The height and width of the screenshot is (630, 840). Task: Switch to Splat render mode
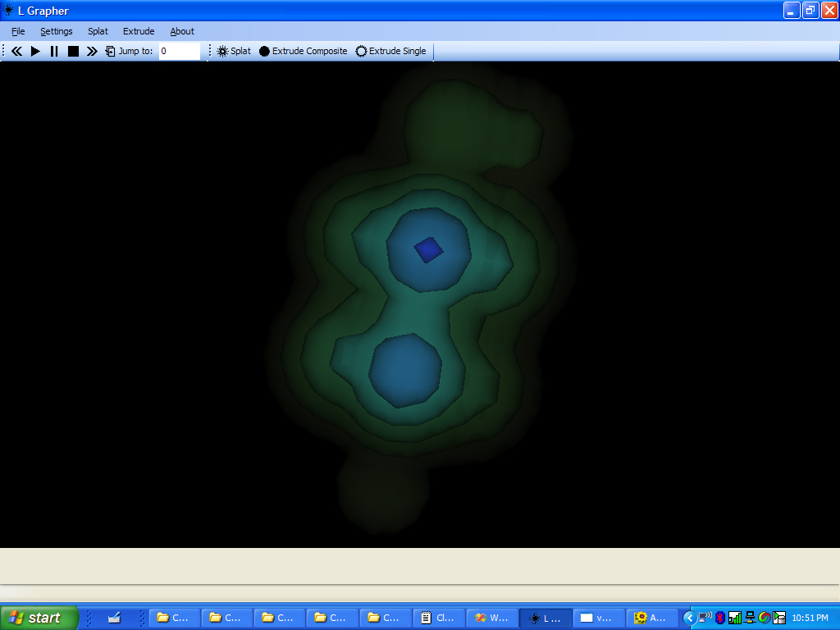[234, 51]
